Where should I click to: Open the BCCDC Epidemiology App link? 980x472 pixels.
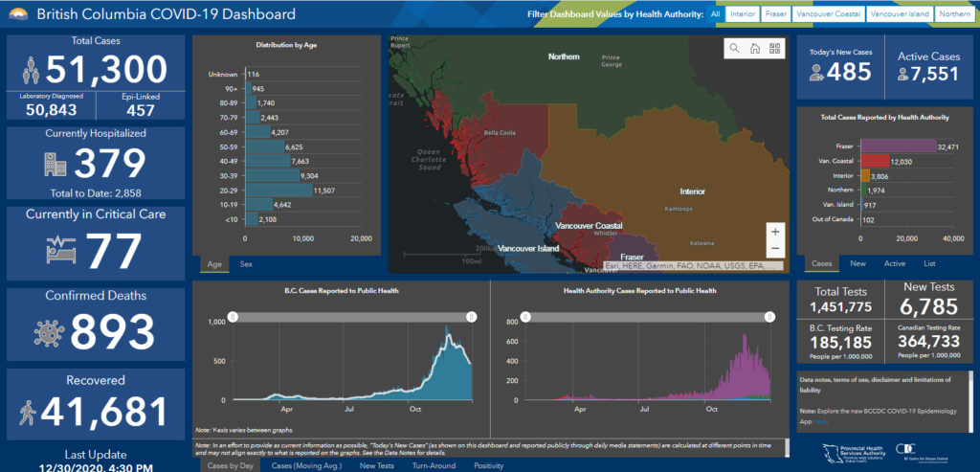tap(817, 419)
